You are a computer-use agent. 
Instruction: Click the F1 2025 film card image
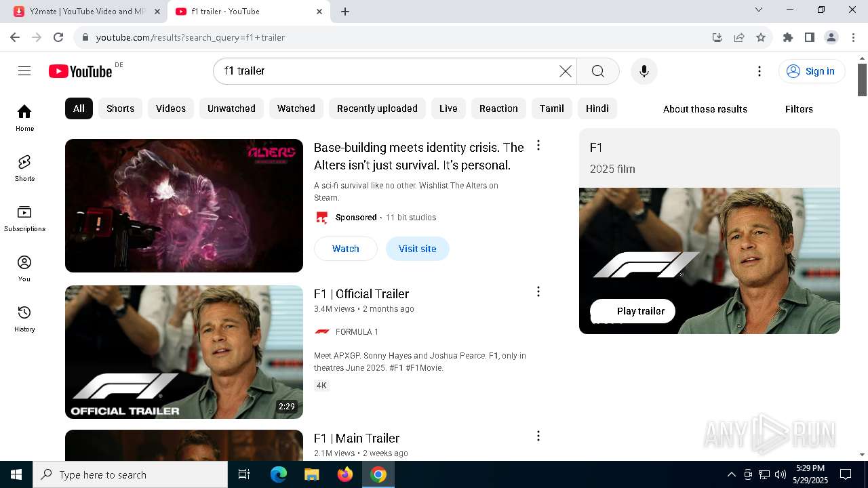[x=709, y=261]
